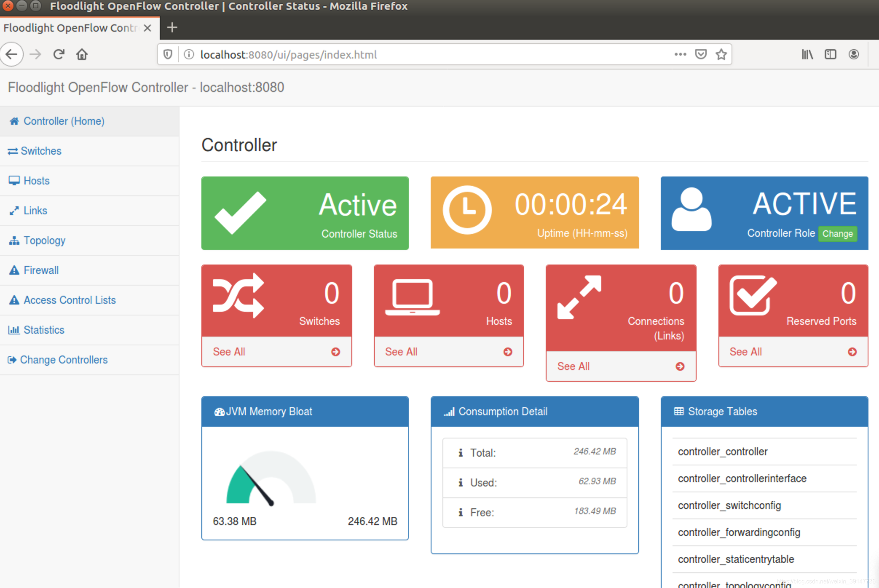This screenshot has height=588, width=879.
Task: Click the laptop icon on the Hosts card
Action: point(412,297)
